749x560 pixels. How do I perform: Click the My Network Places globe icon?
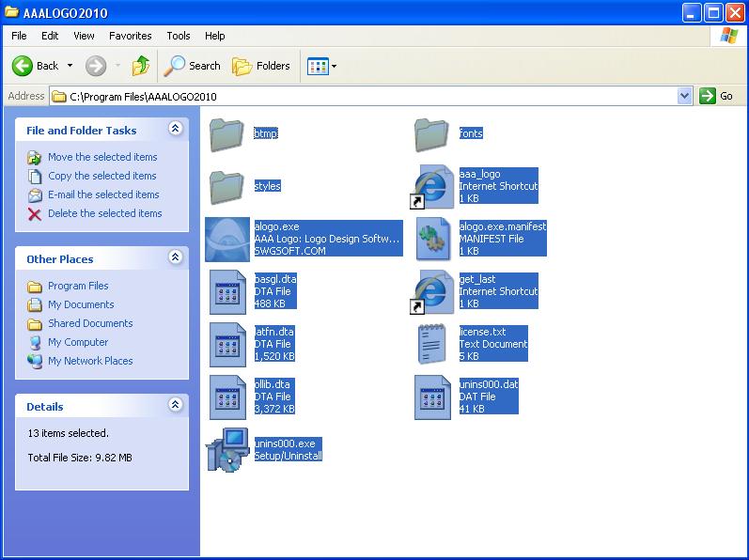(35, 362)
